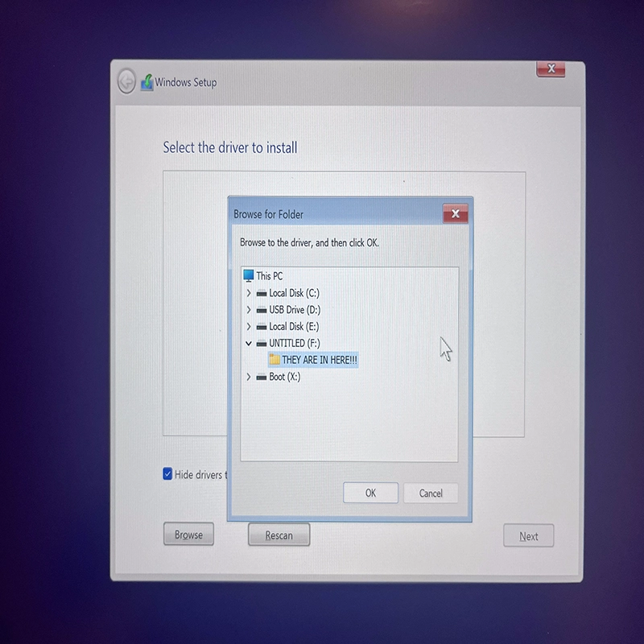This screenshot has width=644, height=644.
Task: Cancel the Browse for Folder dialog
Action: 431,493
